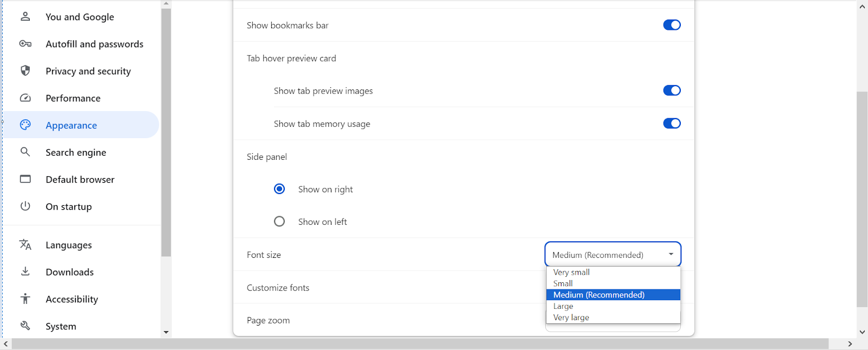This screenshot has width=868, height=350.
Task: Go to Privacy and security
Action: [x=88, y=71]
